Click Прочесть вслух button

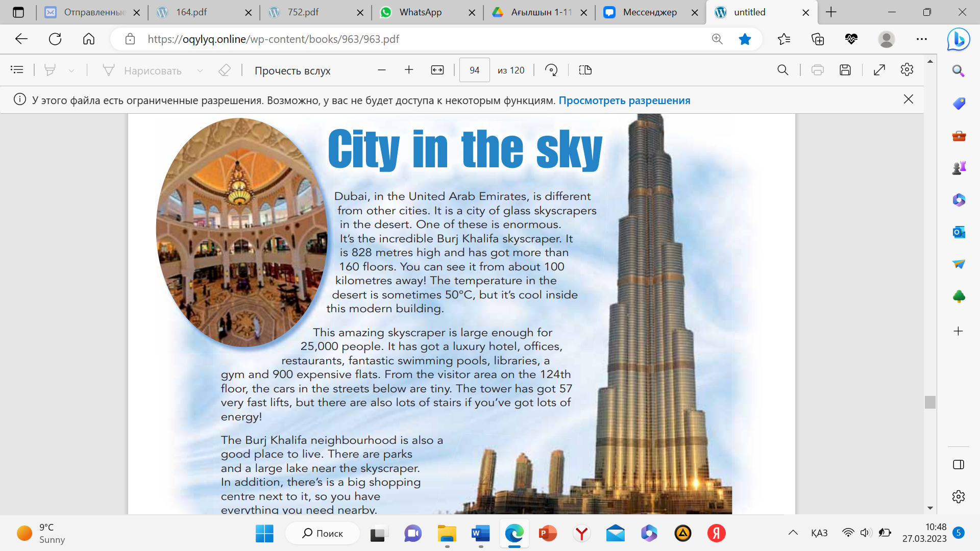tap(292, 70)
